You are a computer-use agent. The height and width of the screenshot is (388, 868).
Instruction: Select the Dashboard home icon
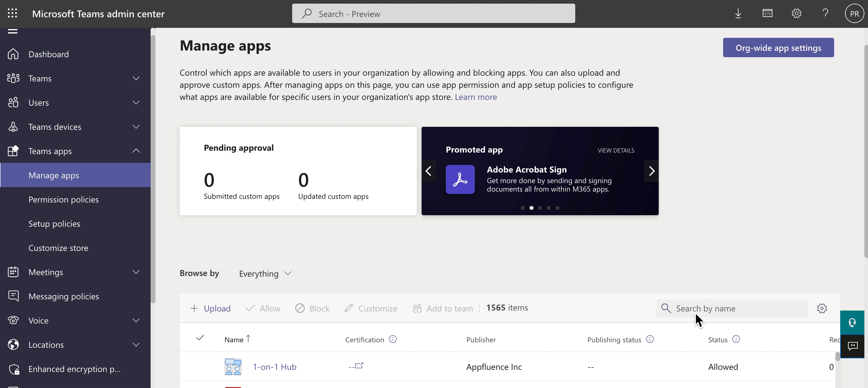[x=13, y=54]
